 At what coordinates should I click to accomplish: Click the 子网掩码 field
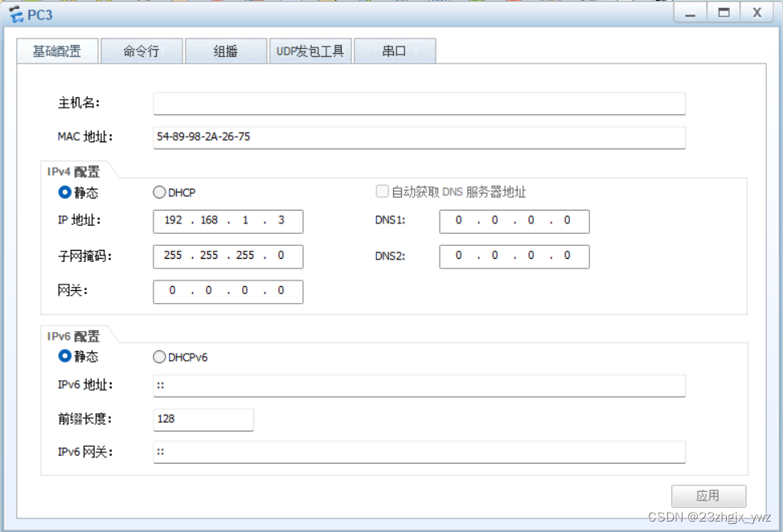point(228,256)
